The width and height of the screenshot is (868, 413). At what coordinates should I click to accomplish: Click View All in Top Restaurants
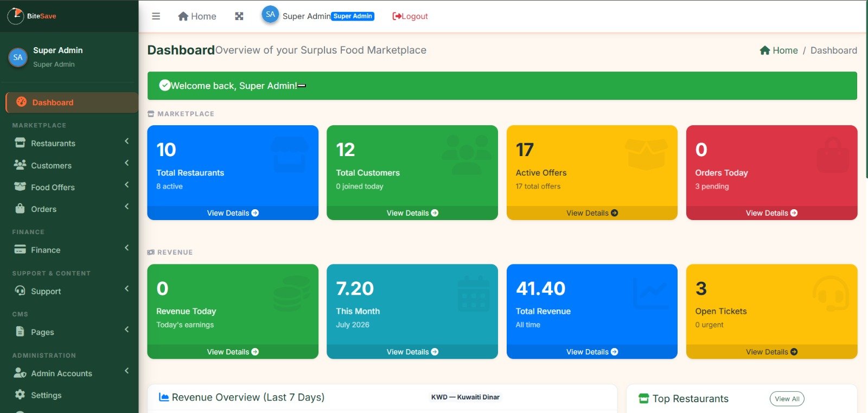[787, 399]
